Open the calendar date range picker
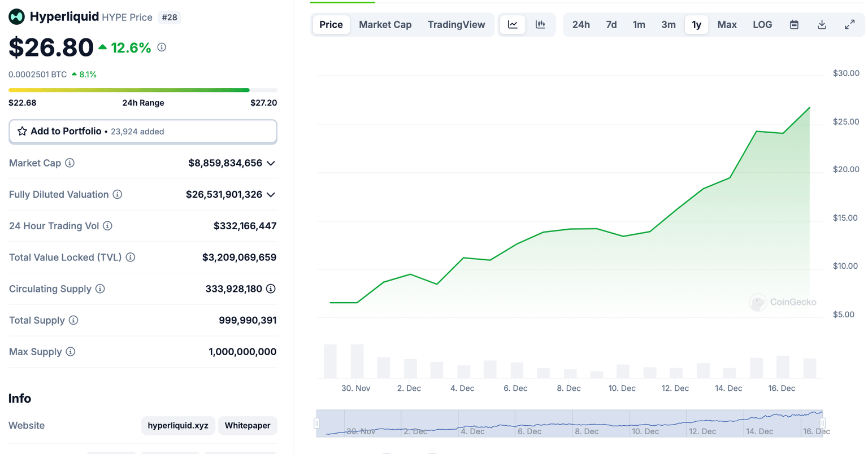868x454 pixels. pyautogui.click(x=794, y=25)
